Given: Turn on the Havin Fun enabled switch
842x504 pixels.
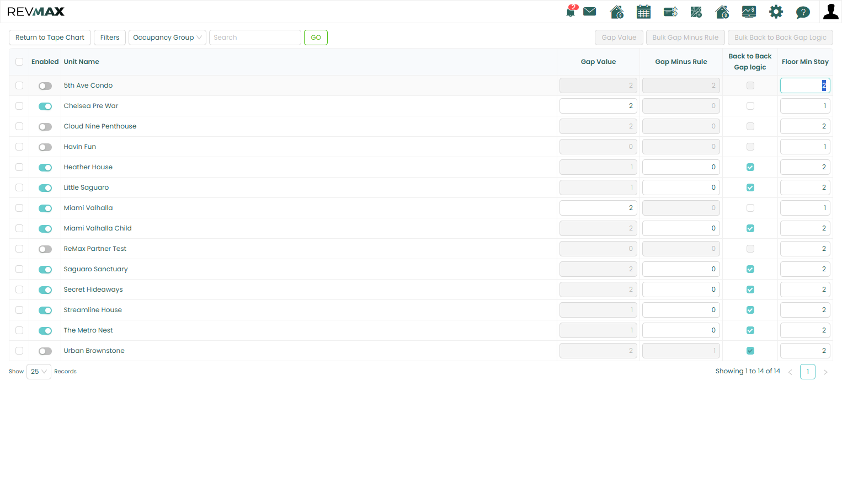Looking at the screenshot, I should pos(45,147).
